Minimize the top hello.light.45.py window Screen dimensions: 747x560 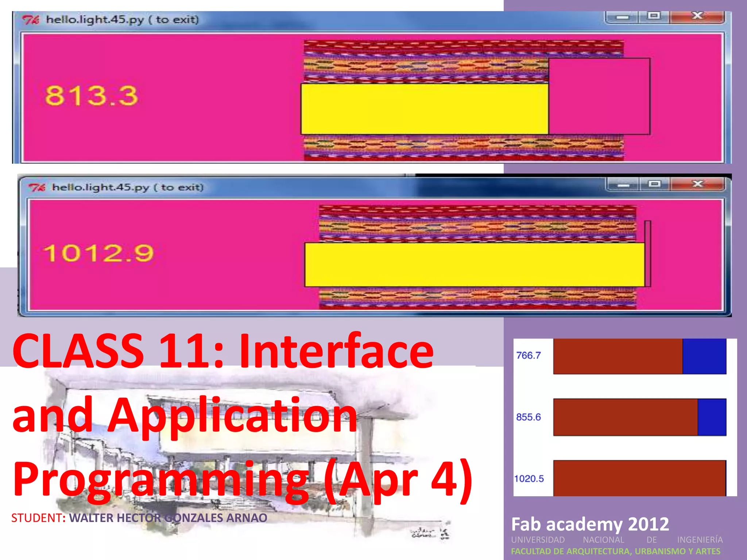[622, 17]
